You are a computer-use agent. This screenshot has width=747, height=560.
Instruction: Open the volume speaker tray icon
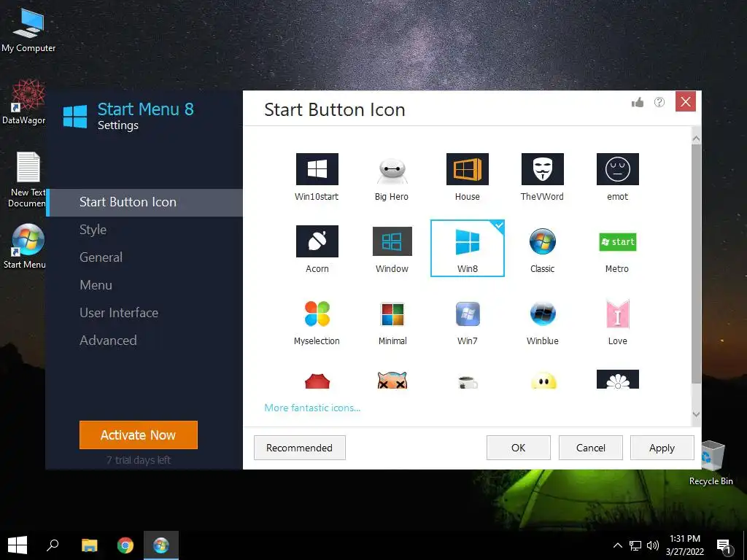coord(653,545)
